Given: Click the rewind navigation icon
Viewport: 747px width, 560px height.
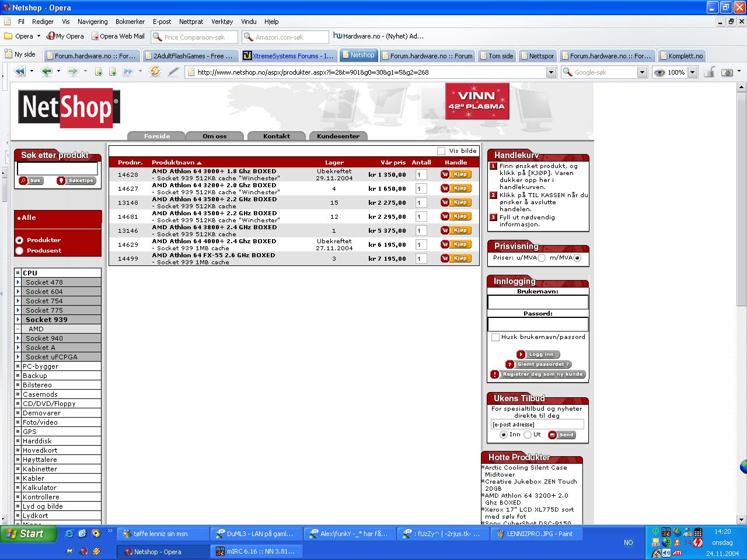Looking at the screenshot, I should click(19, 72).
